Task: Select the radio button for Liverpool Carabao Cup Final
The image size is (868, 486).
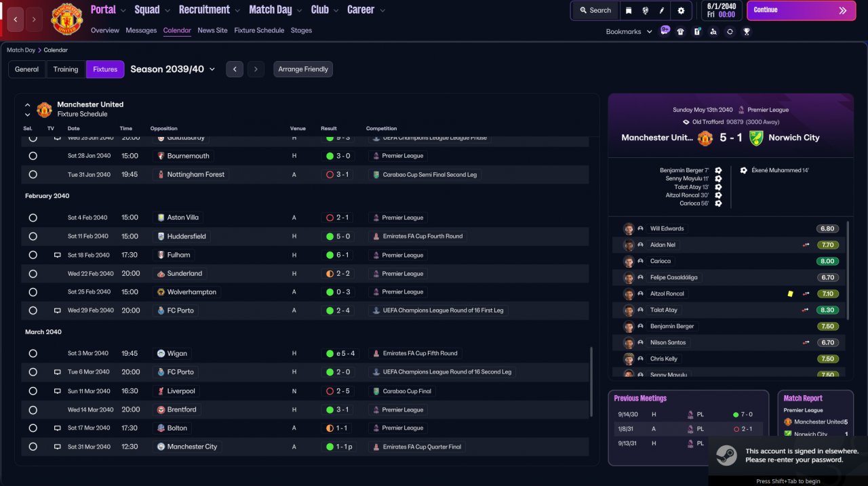Action: pos(33,391)
